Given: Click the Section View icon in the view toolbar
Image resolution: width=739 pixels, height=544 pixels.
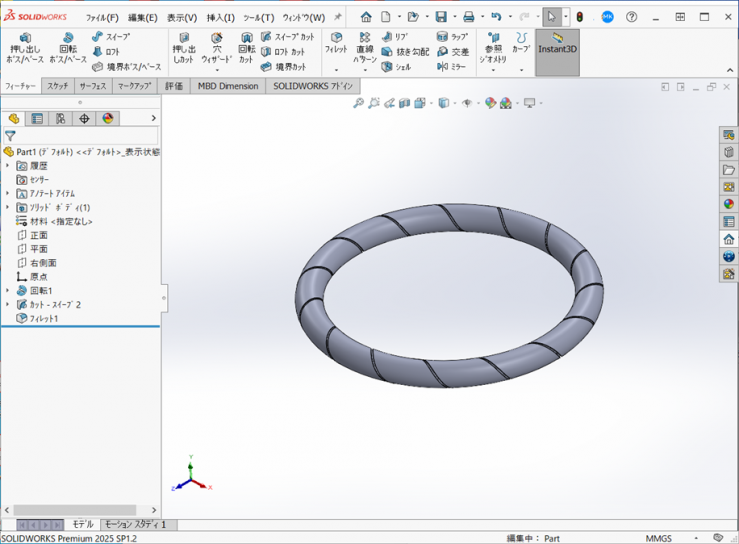Looking at the screenshot, I should pyautogui.click(x=405, y=103).
